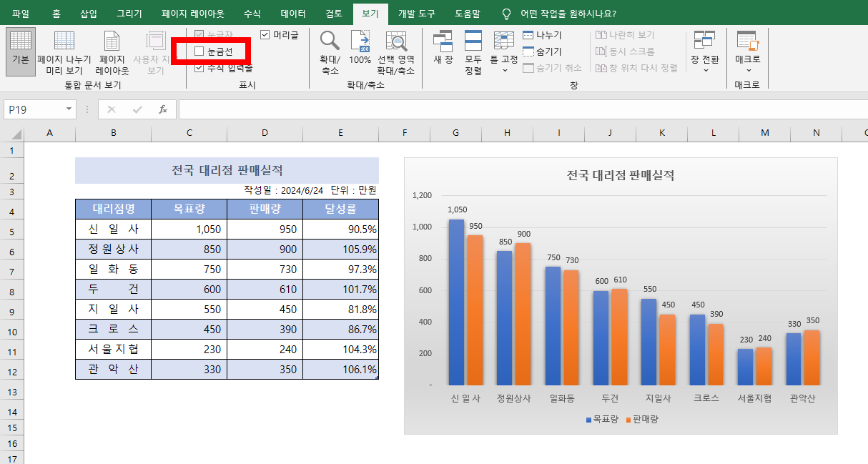868x464 pixels.
Task: Click Unhide (숨기기 취소) window
Action: [552, 68]
